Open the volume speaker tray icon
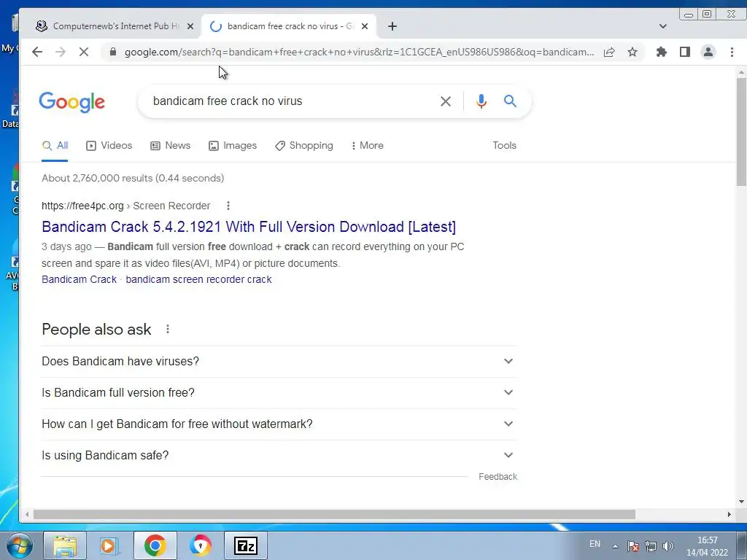Screen dimensions: 747x560 (x=668, y=546)
